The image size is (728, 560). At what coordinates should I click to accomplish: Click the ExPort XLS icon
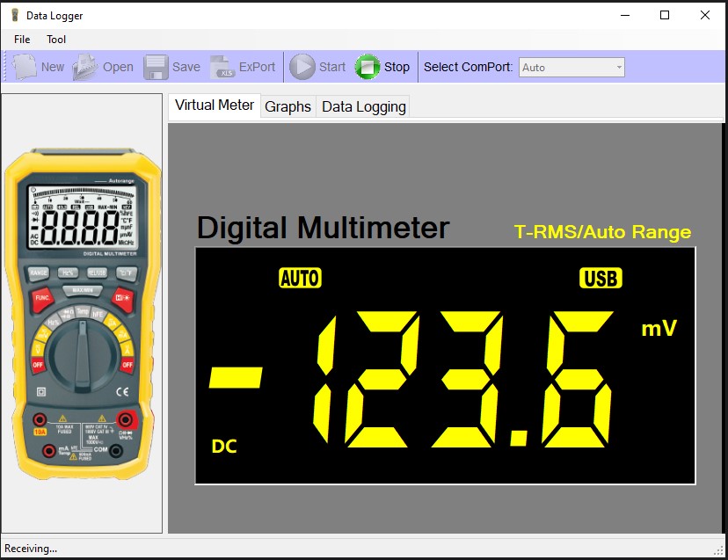[222, 67]
